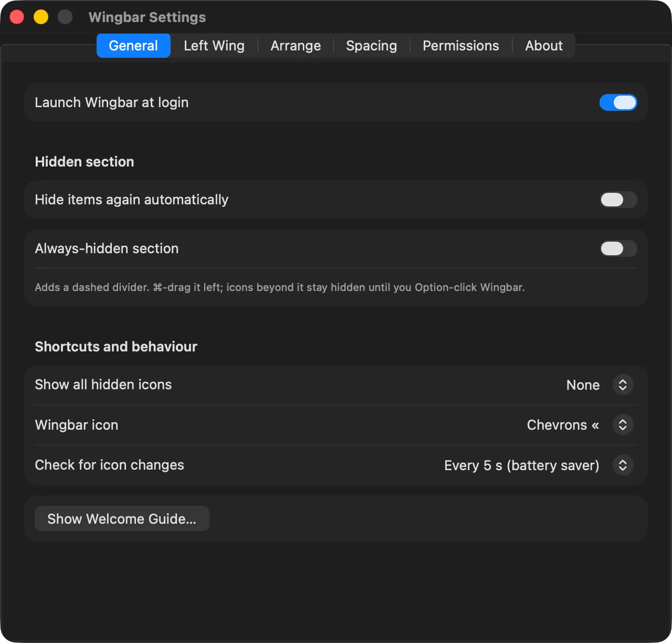672x643 pixels.
Task: Minimize the Wingbar Settings window
Action: tap(41, 17)
